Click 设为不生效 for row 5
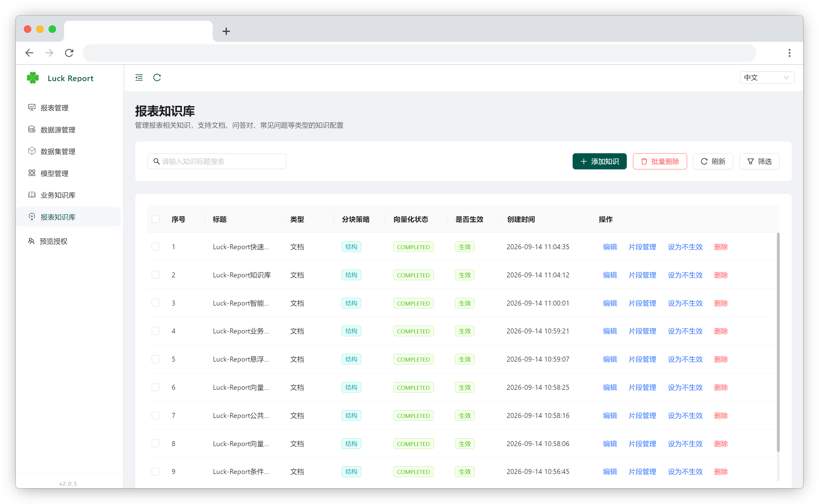This screenshot has width=819, height=504. [x=685, y=359]
